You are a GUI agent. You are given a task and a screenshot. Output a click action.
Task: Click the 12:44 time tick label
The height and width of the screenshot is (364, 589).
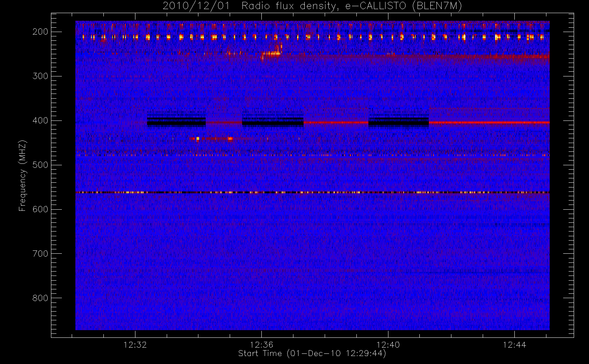tap(514, 345)
